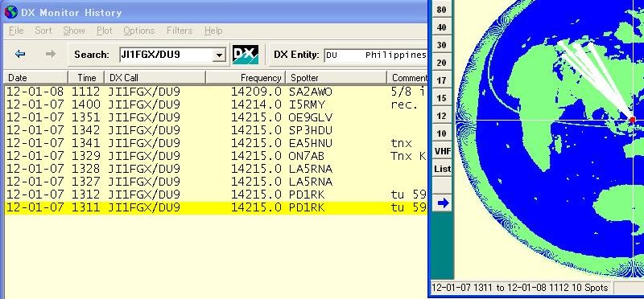Image resolution: width=644 pixels, height=299 pixels.
Task: Open the Filters menu
Action: pyautogui.click(x=180, y=31)
